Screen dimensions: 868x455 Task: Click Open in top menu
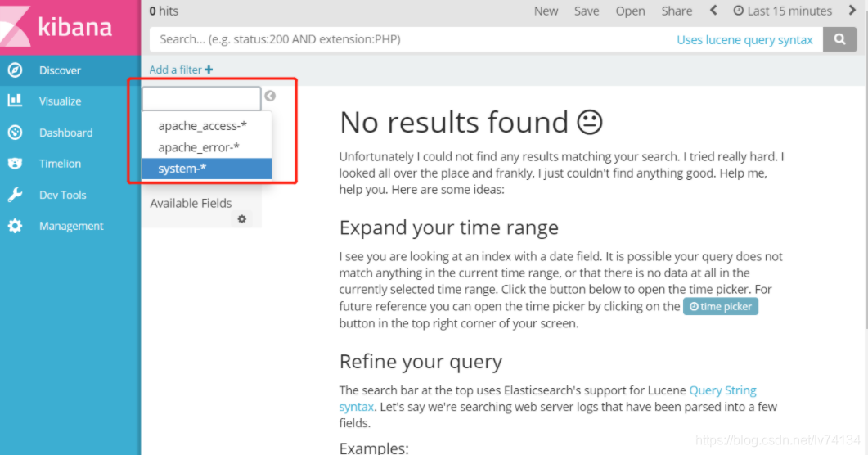click(630, 11)
